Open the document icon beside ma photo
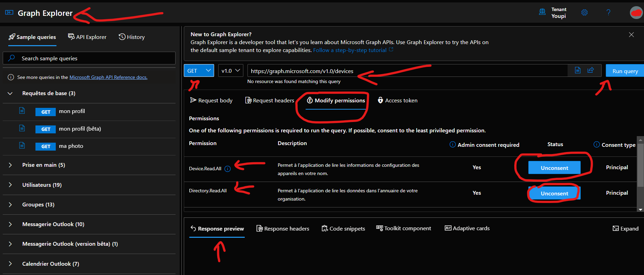This screenshot has height=275, width=644. point(22,145)
